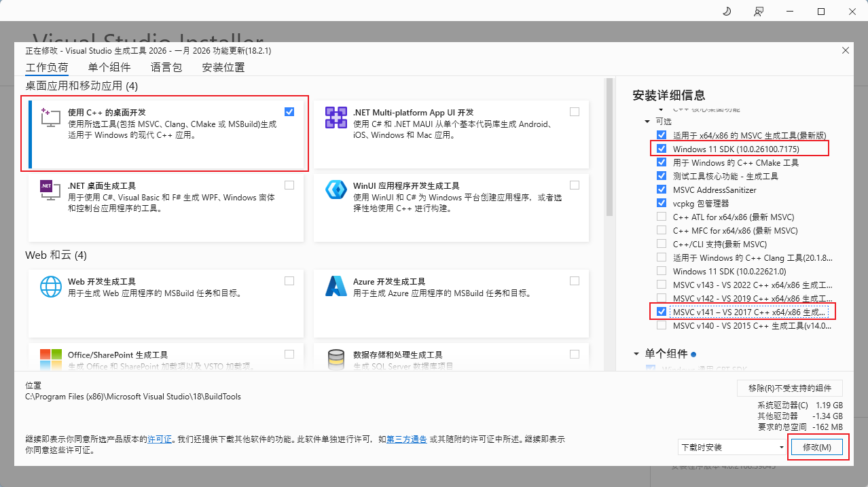
Task: Collapse the 单个组件 section
Action: pos(636,354)
